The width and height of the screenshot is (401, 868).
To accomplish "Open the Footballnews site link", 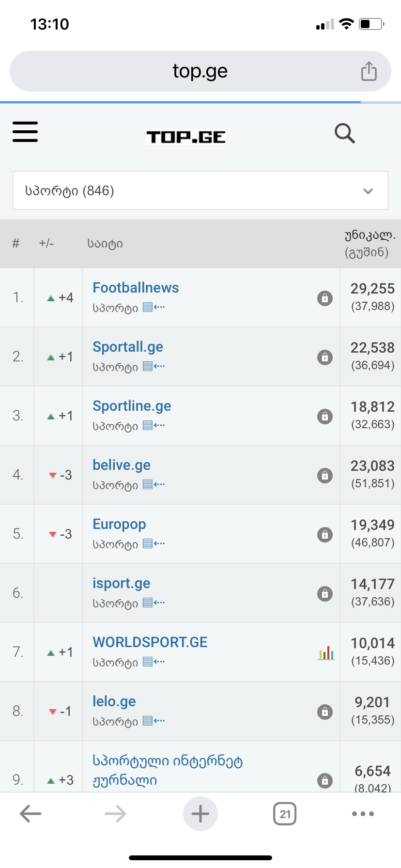I will click(x=136, y=288).
